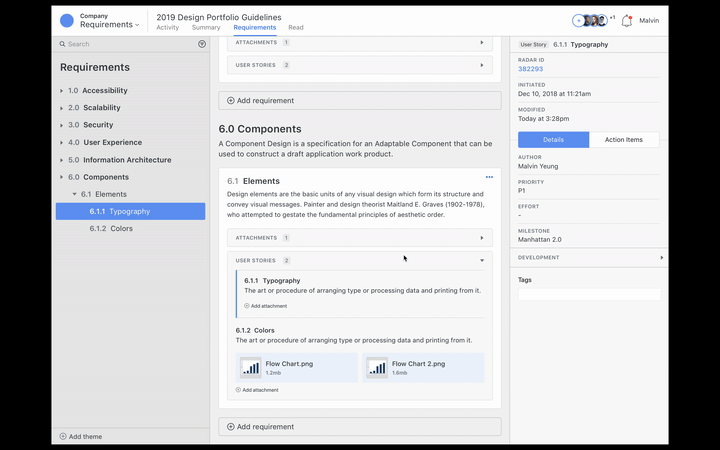Click the search magnifier icon
This screenshot has height=450, width=720.
pos(62,44)
